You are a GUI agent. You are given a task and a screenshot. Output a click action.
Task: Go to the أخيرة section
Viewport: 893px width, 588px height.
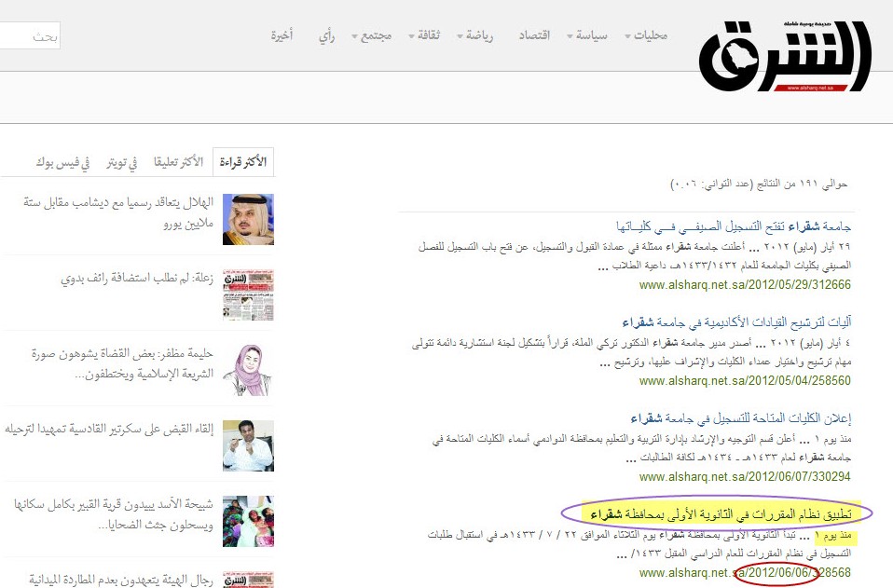tap(282, 35)
